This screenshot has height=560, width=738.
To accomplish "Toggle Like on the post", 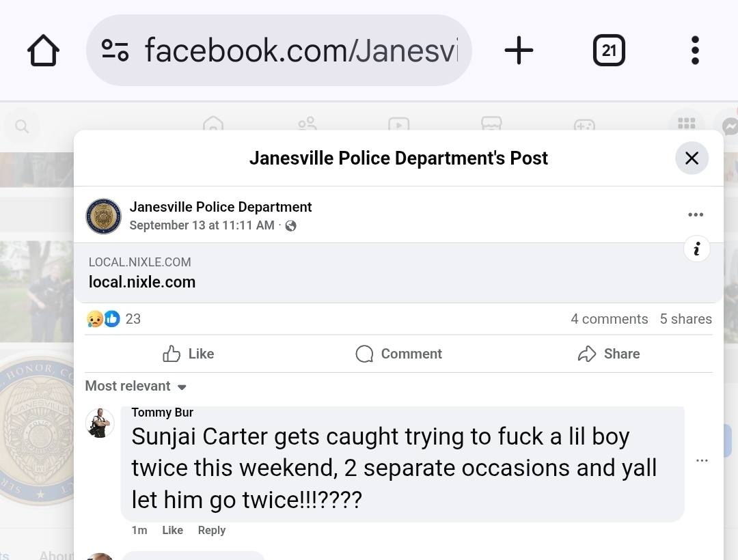I will tap(189, 354).
